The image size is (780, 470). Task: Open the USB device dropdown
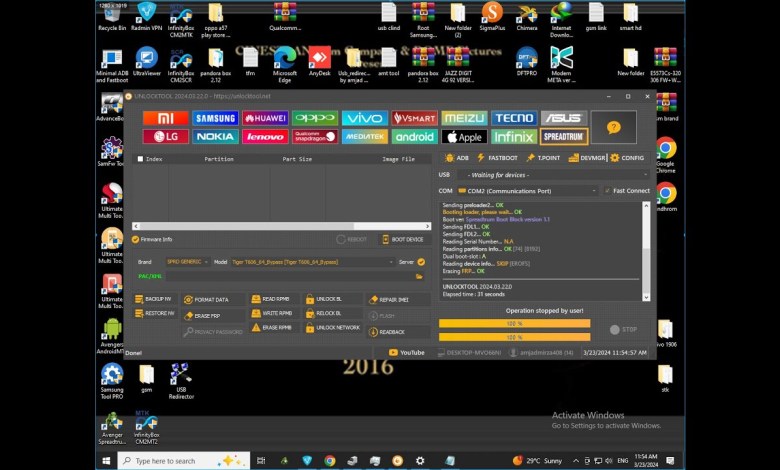point(554,175)
